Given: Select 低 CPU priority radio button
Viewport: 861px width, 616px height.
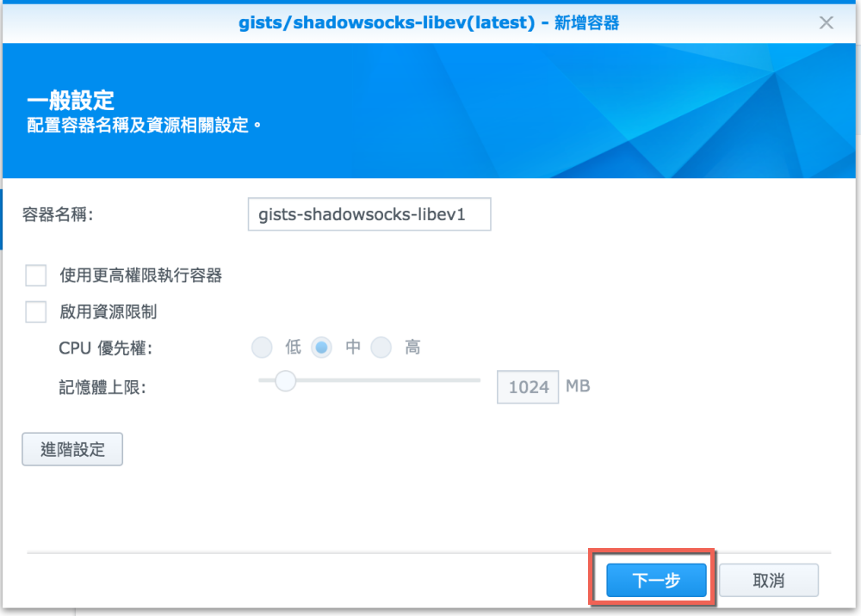Looking at the screenshot, I should [x=262, y=348].
